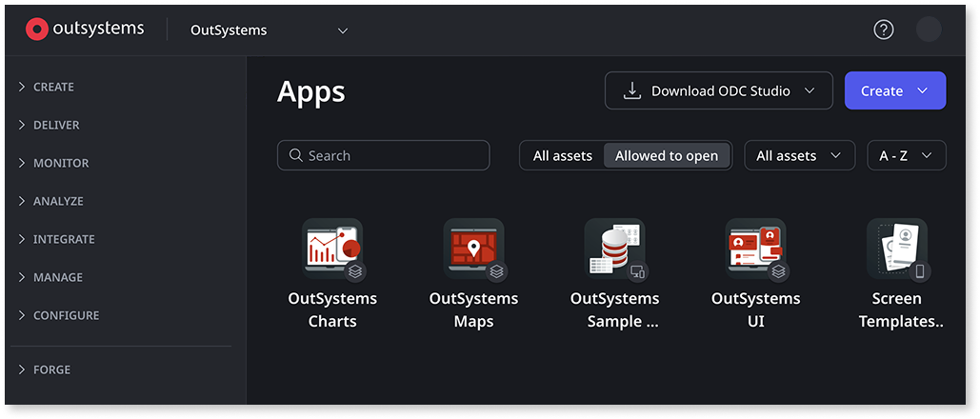This screenshot has width=980, height=419.
Task: Click the OutSystems logo in header
Action: (85, 30)
